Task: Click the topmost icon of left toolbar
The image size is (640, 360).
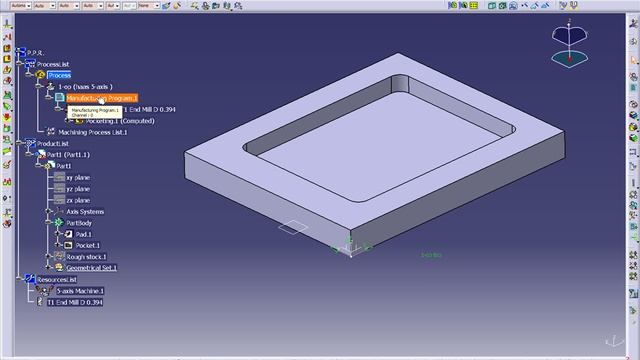Action: [7, 24]
